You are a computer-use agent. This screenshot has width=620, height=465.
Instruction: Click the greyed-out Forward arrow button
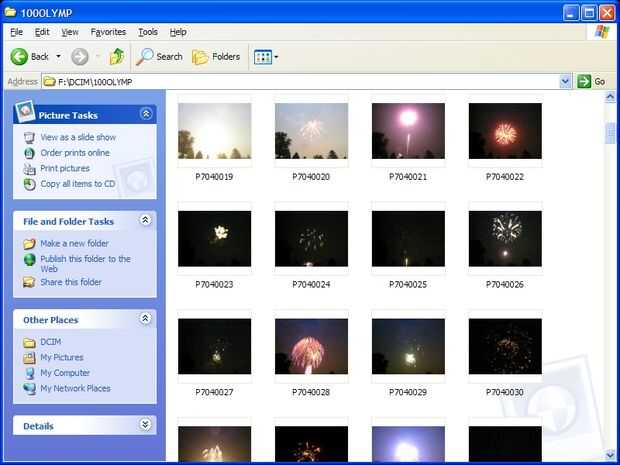point(79,57)
